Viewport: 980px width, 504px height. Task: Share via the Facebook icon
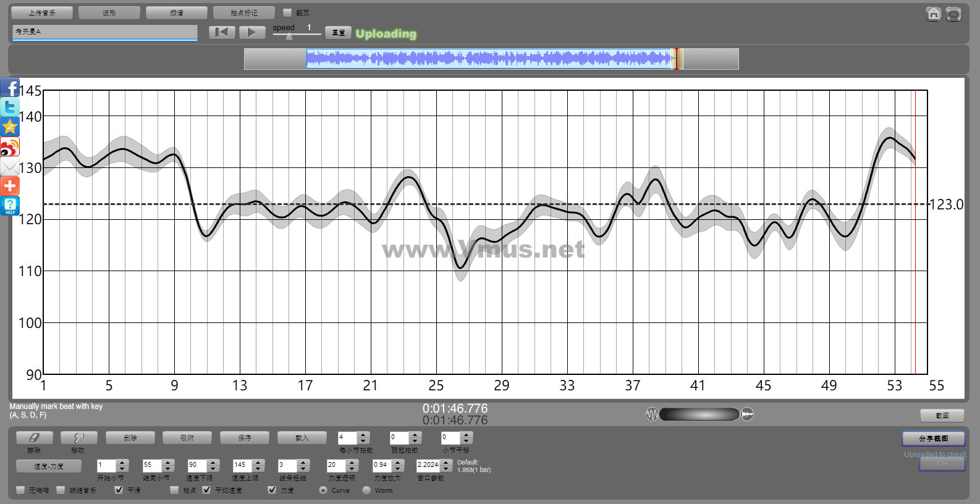[x=10, y=88]
